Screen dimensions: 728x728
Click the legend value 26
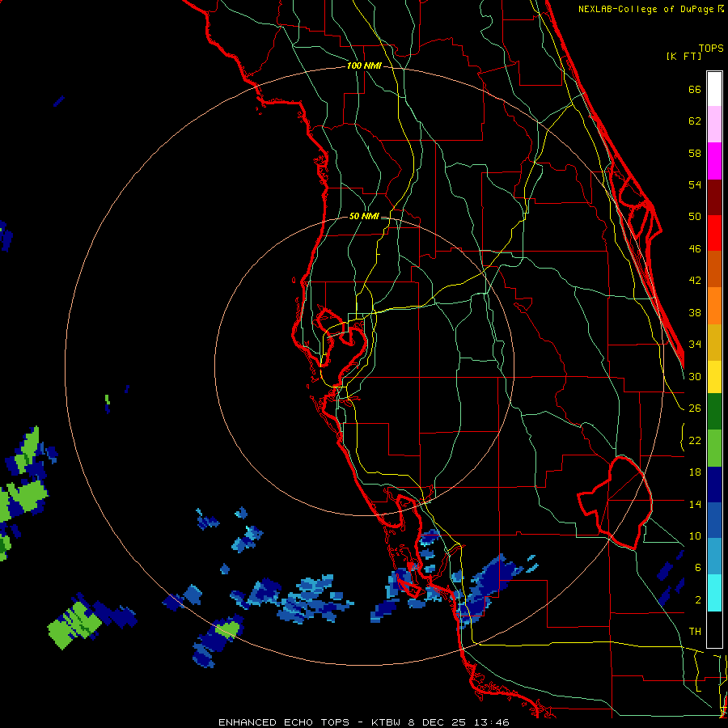point(695,408)
